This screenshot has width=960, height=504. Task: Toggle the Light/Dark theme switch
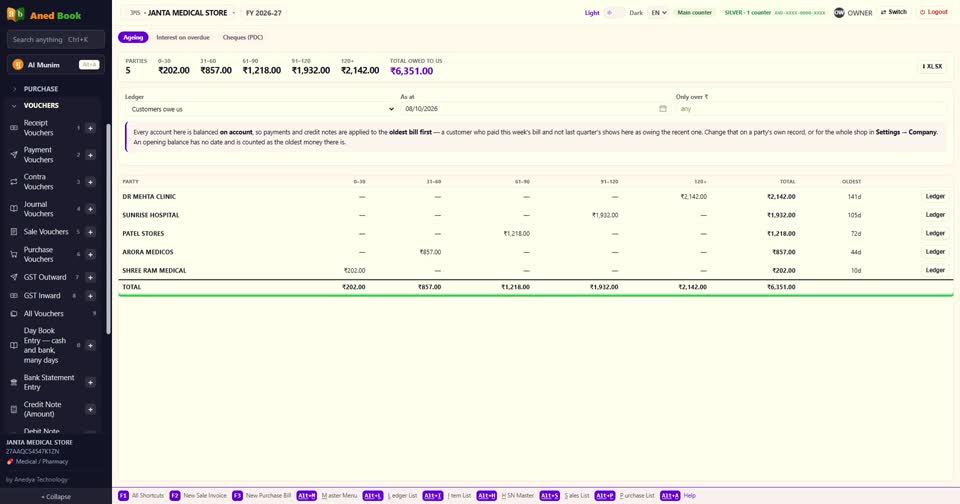614,12
